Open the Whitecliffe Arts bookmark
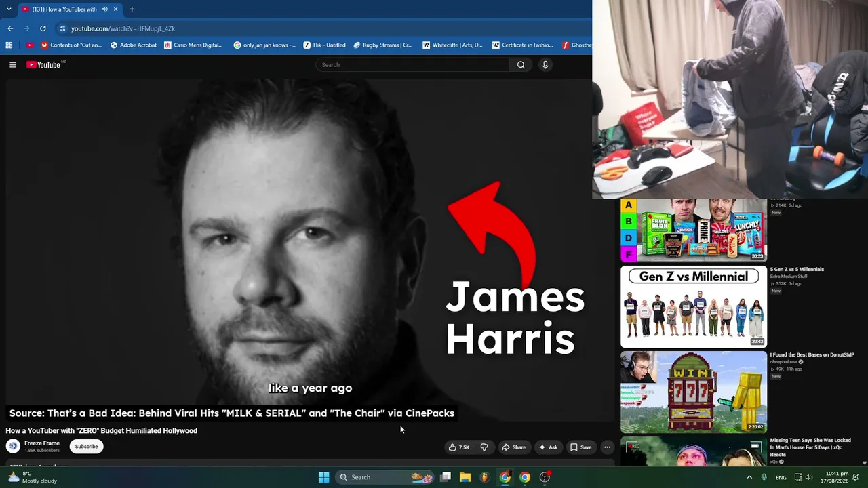This screenshot has height=488, width=868. click(452, 45)
